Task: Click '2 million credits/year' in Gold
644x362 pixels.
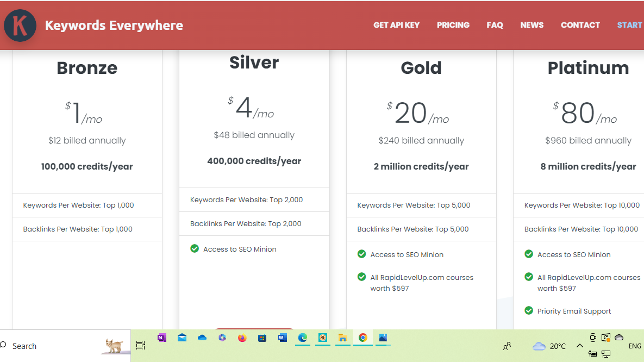Action: pyautogui.click(x=421, y=166)
